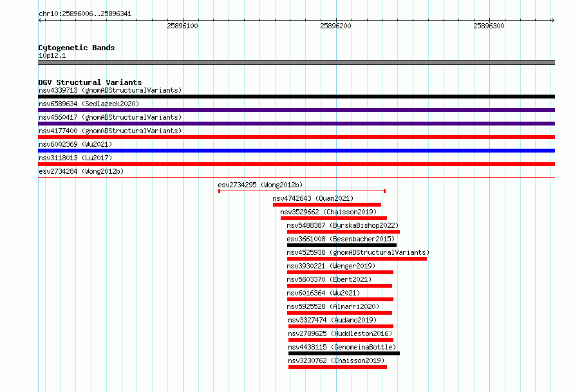This screenshot has height=392, width=573.
Task: Open the nsv3230762 (Chaisson2019) label
Action: (336, 360)
